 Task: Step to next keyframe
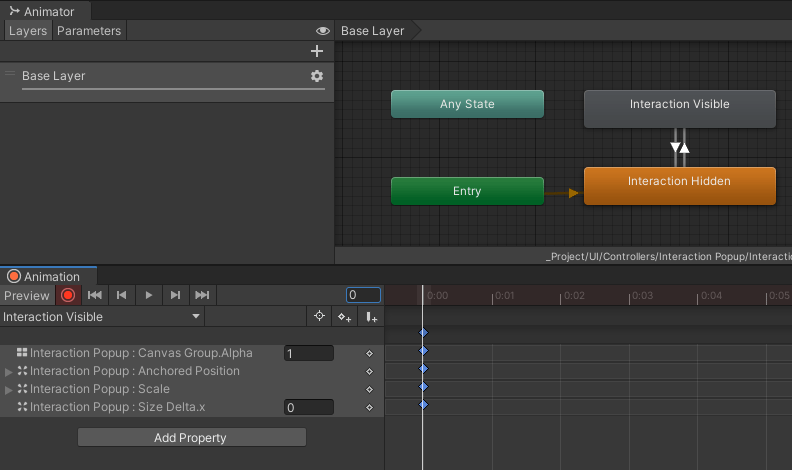[x=176, y=295]
